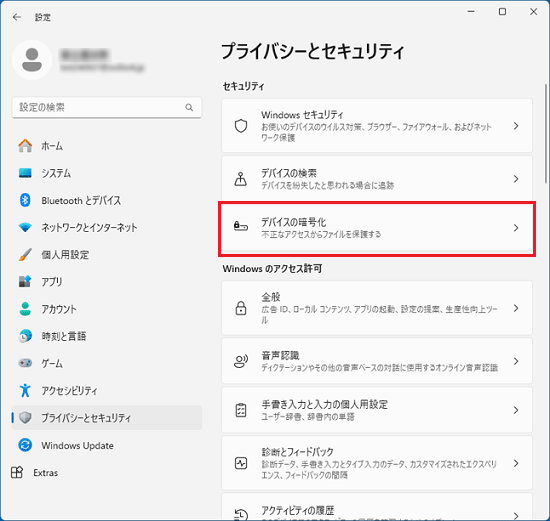
Task: Open the デバイスの暗号化 card title
Action: pyautogui.click(x=294, y=222)
